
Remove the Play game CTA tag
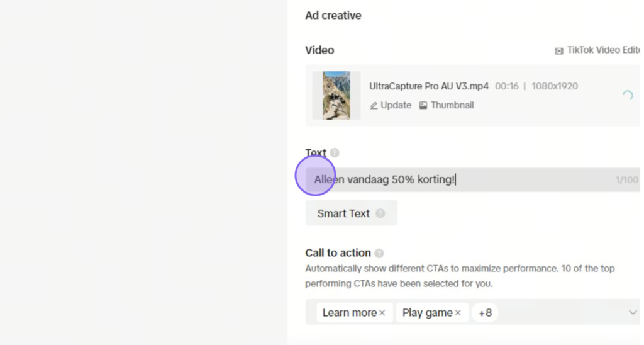pos(458,313)
